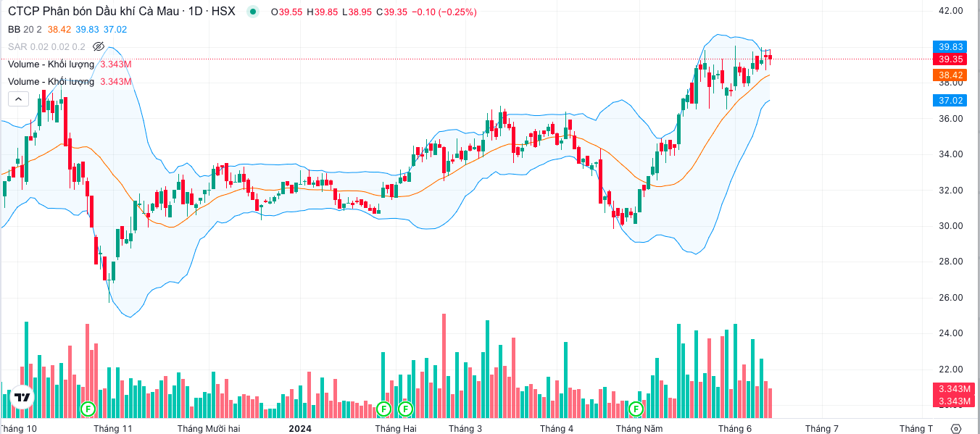Click the 42.00 price scale label
Viewport: 980px width, 434px height.
951,11
